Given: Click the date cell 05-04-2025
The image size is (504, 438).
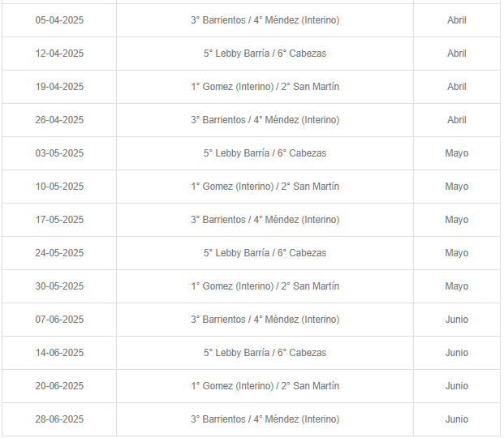Looking at the screenshot, I should coord(59,20).
